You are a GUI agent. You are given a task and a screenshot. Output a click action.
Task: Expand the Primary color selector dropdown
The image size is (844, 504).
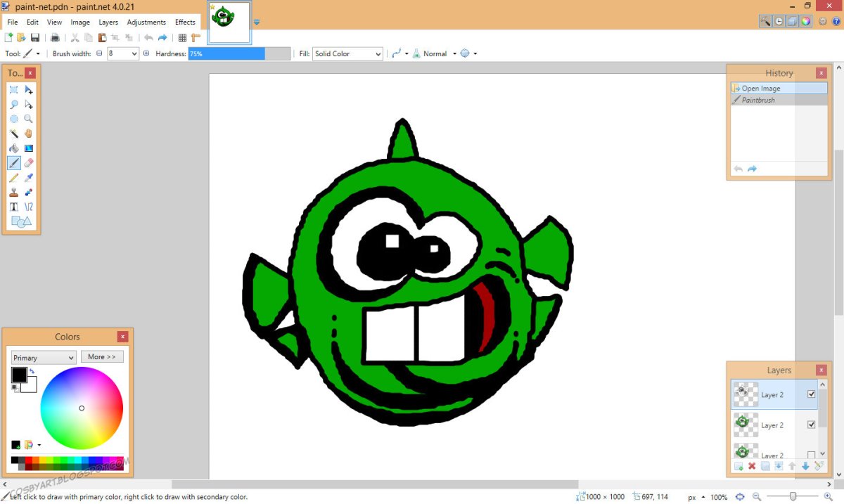pyautogui.click(x=43, y=357)
